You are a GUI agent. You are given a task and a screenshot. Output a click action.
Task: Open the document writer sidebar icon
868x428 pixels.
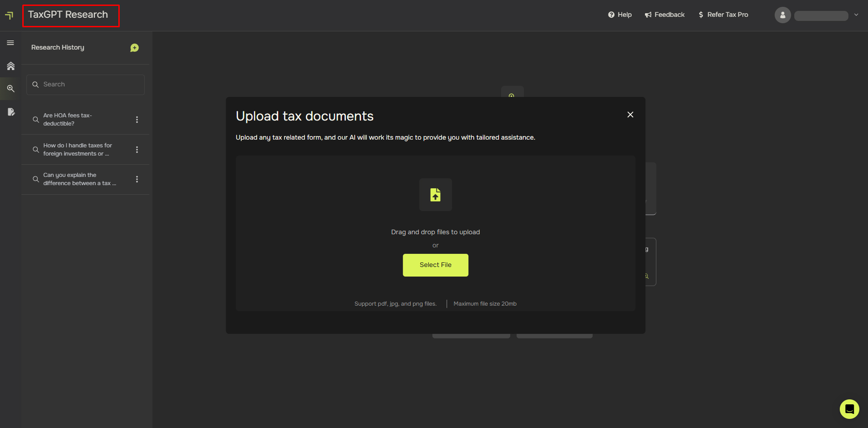tap(11, 112)
